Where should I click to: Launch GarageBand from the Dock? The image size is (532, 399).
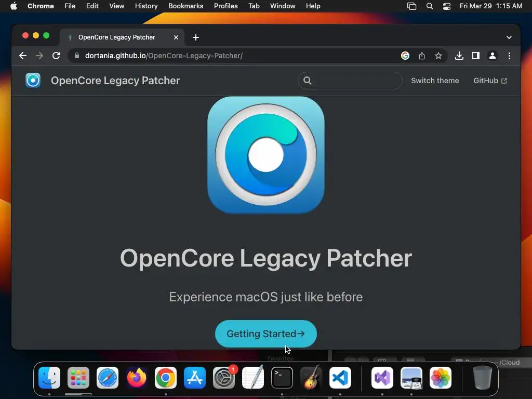311,377
